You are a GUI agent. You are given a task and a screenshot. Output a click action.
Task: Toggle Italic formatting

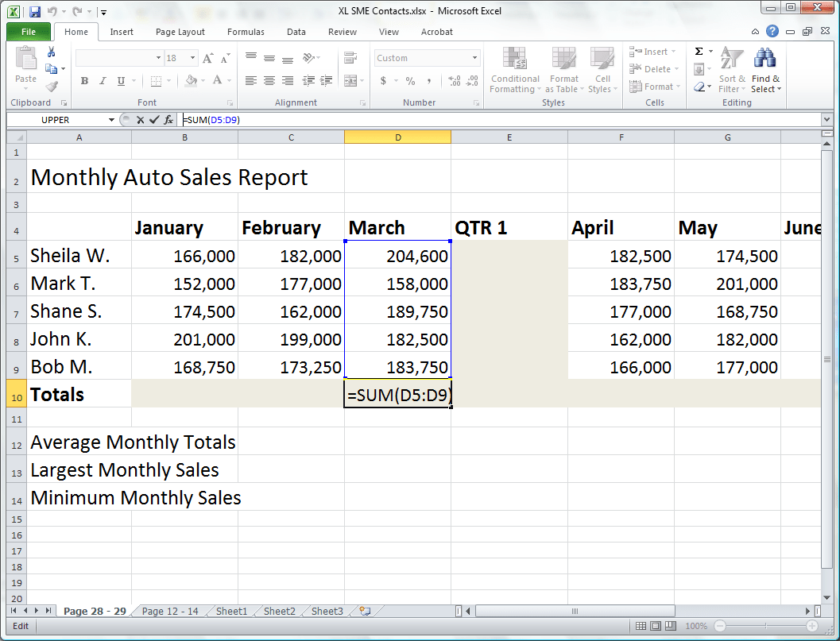(x=103, y=81)
